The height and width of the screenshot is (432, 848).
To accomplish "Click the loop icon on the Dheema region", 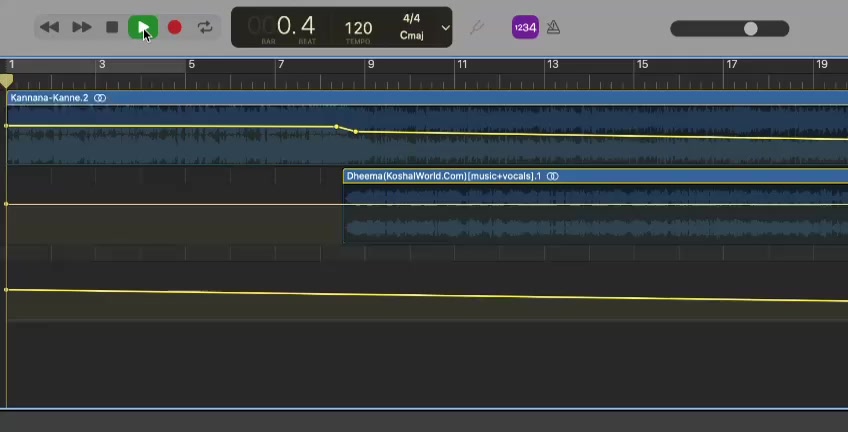I will click(x=552, y=176).
